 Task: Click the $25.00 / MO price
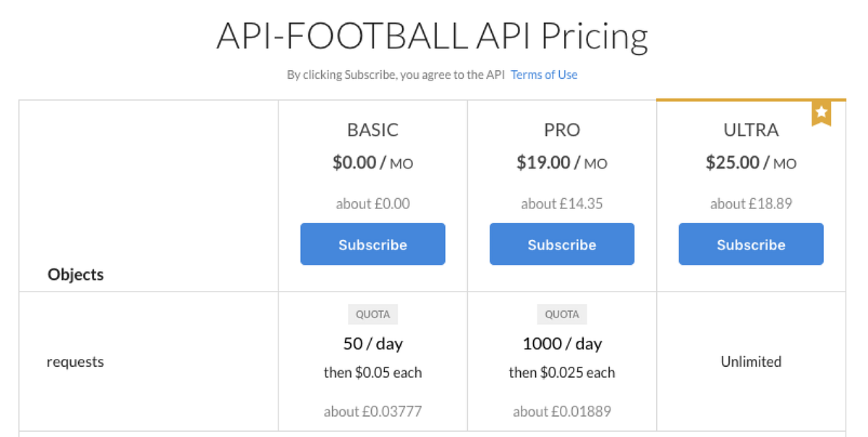(751, 163)
